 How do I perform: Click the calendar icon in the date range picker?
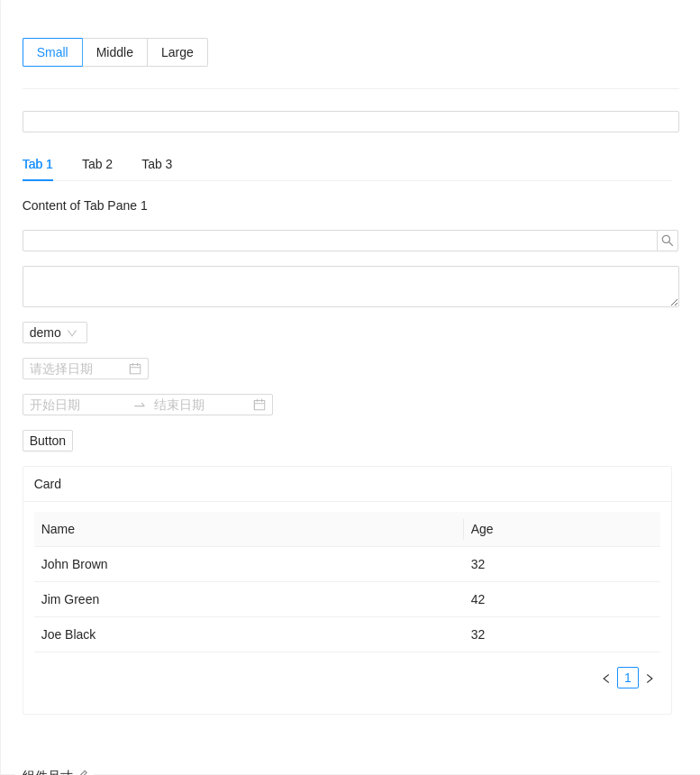pyautogui.click(x=259, y=405)
